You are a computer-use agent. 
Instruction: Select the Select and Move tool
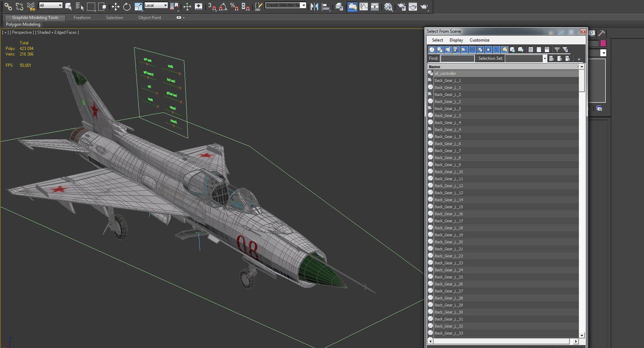[x=115, y=6]
